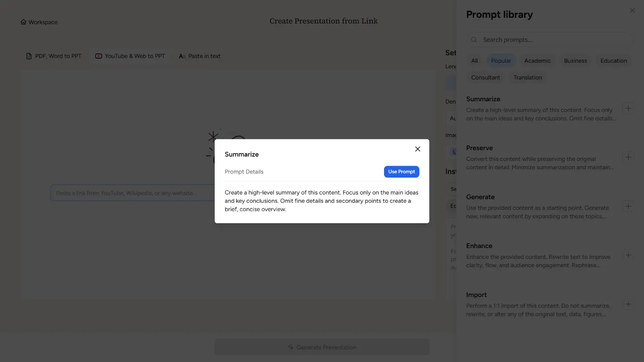Open the YouTube & Web to PPT tab
The image size is (644, 362).
tap(130, 56)
